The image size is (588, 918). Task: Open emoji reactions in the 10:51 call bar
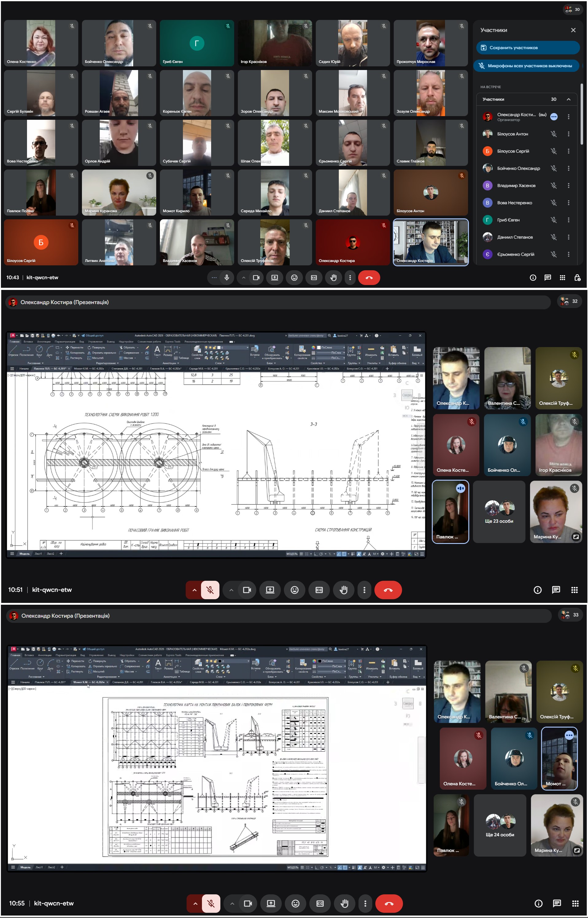pyautogui.click(x=294, y=590)
